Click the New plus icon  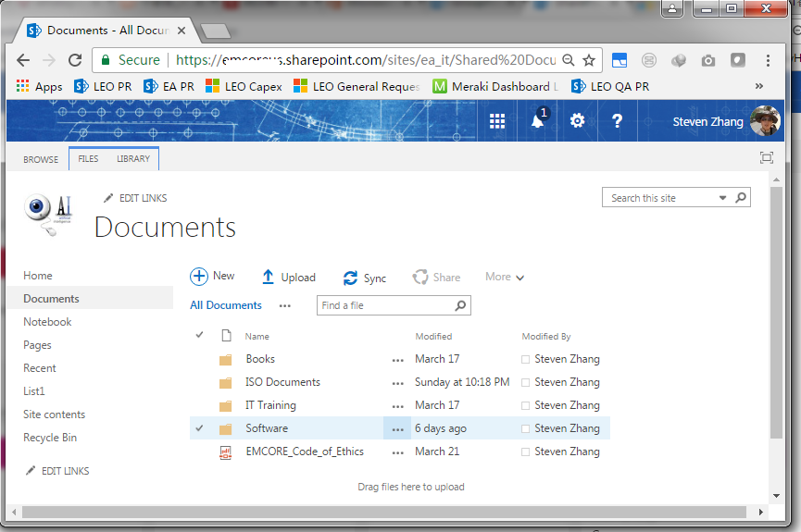click(199, 277)
